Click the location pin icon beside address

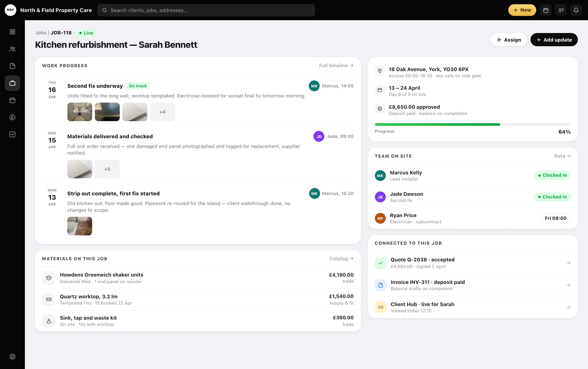click(x=380, y=71)
